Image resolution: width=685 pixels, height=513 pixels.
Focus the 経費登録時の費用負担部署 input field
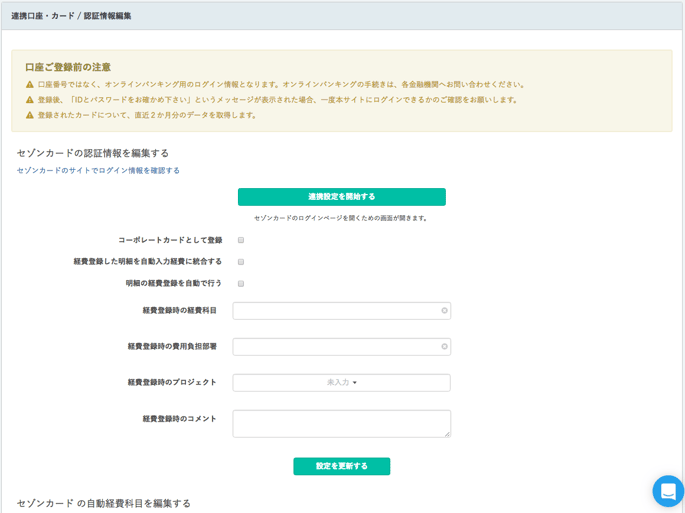click(x=342, y=347)
